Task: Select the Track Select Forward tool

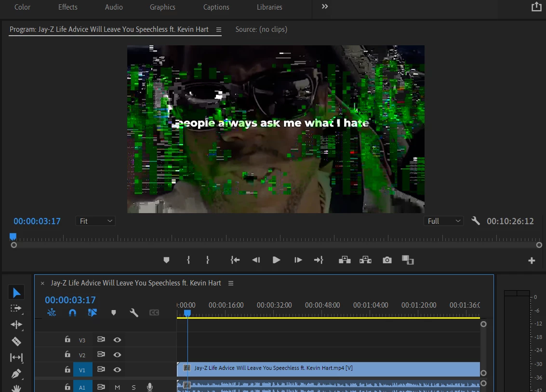Action: [x=16, y=309]
